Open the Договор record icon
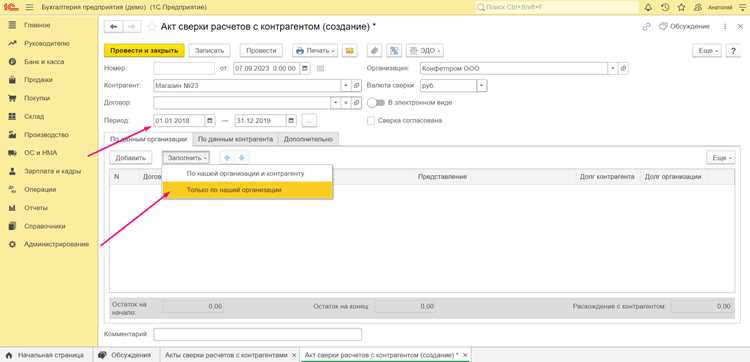Screen dimensions: 750x362 [356, 103]
